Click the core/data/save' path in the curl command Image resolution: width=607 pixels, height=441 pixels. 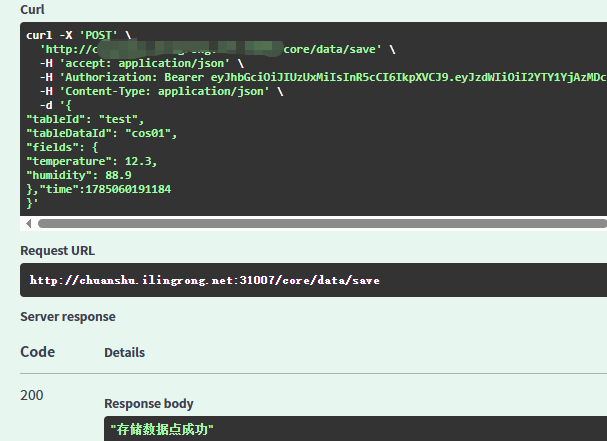[x=333, y=49]
